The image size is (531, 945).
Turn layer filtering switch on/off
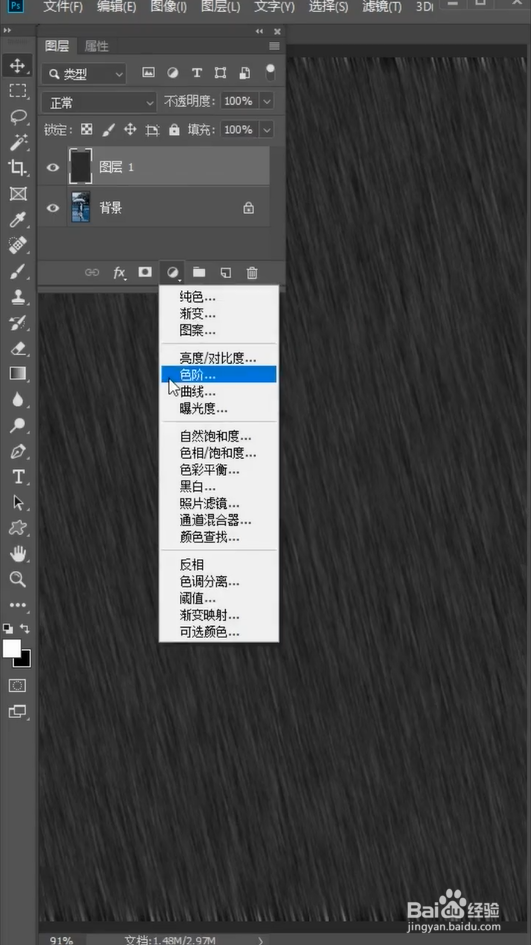pyautogui.click(x=271, y=72)
